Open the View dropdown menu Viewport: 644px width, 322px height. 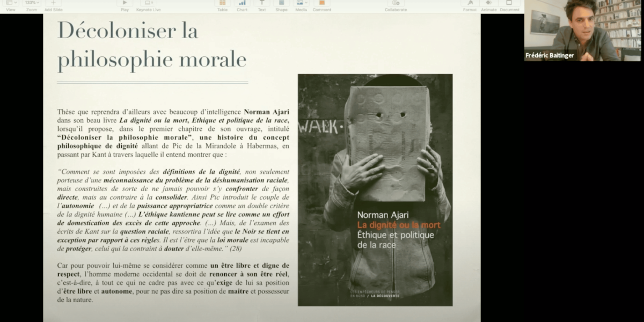[x=11, y=3]
